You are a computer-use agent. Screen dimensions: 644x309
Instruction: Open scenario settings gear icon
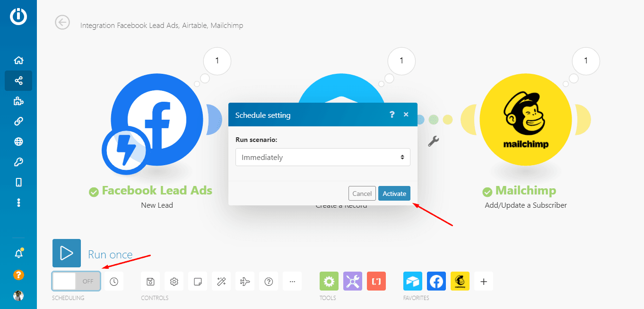pyautogui.click(x=174, y=282)
